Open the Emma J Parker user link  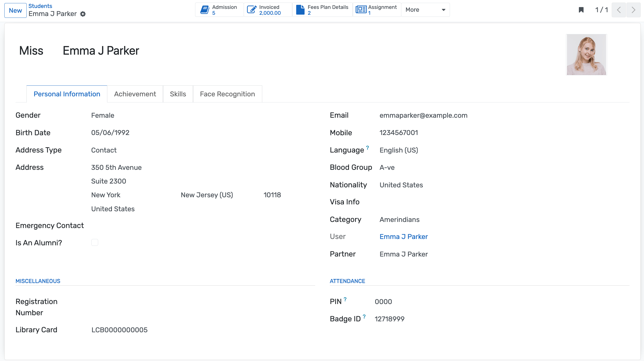click(x=403, y=236)
